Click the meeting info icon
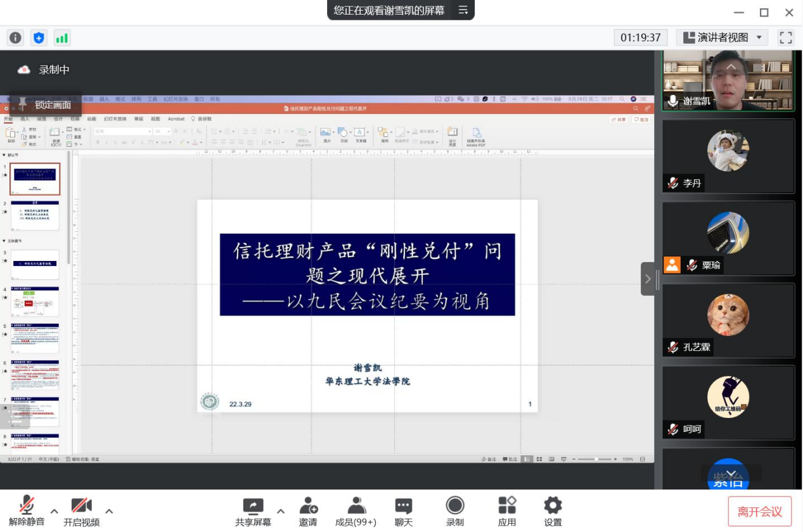This screenshot has height=532, width=803. coord(16,38)
